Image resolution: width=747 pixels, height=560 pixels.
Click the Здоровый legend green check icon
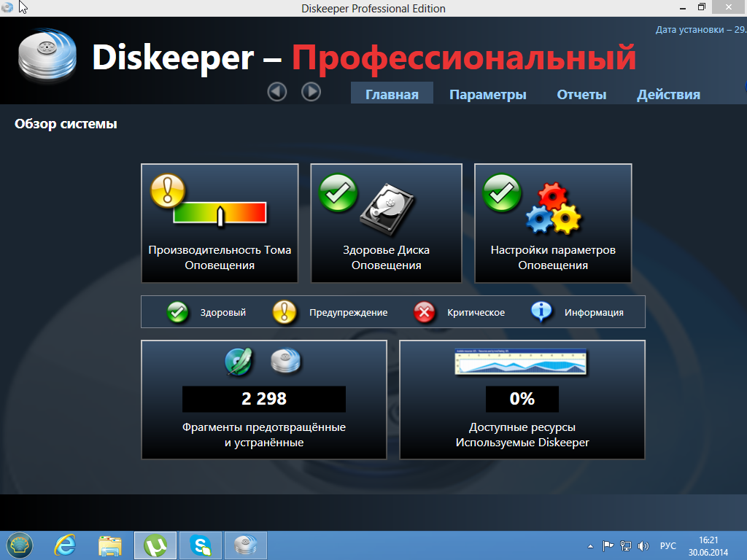tap(178, 312)
